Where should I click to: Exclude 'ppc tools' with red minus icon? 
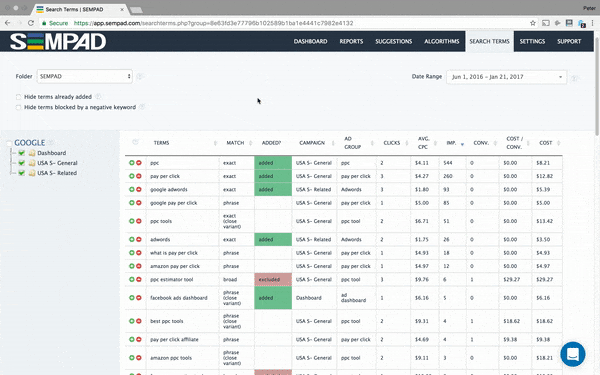pos(139,221)
